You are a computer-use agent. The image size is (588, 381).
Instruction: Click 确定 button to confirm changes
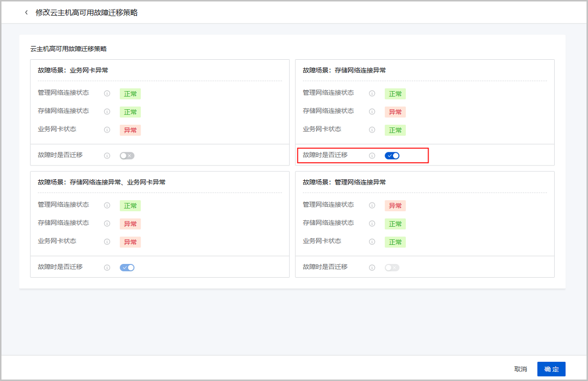pyautogui.click(x=551, y=369)
